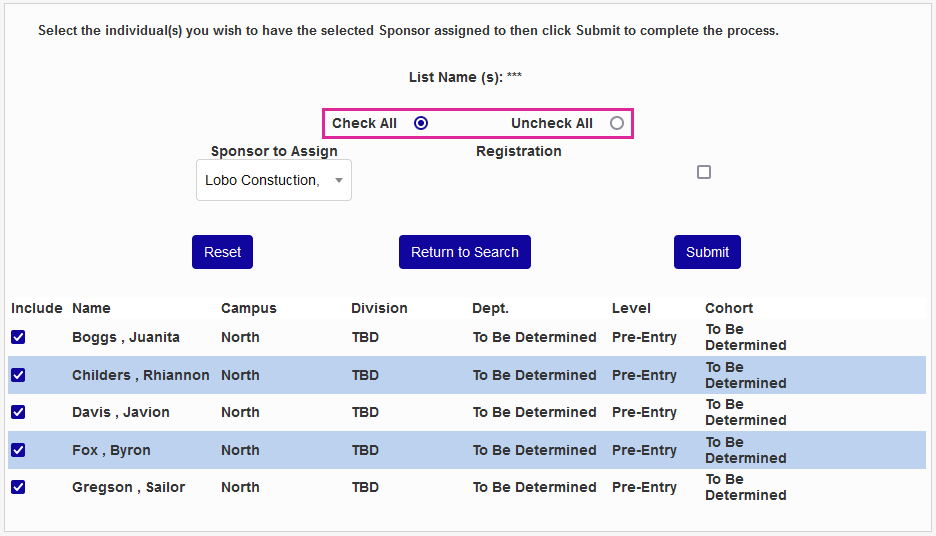Image resolution: width=936 pixels, height=536 pixels.
Task: Click the Name column header
Action: click(91, 308)
